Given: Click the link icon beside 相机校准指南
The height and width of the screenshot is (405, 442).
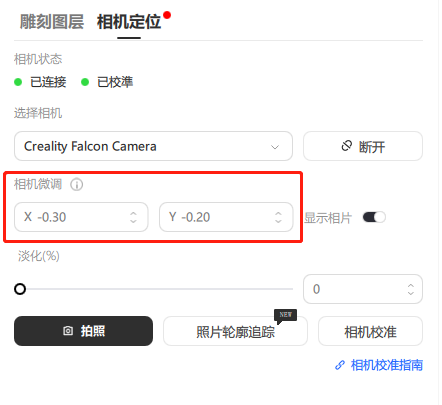Looking at the screenshot, I should 340,365.
